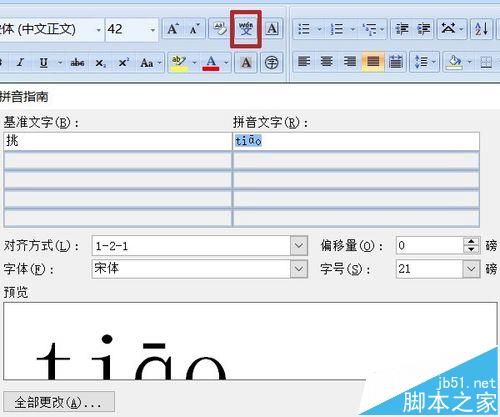This screenshot has width=500, height=417.
Task: Increase paragraph indent
Action: [424, 29]
